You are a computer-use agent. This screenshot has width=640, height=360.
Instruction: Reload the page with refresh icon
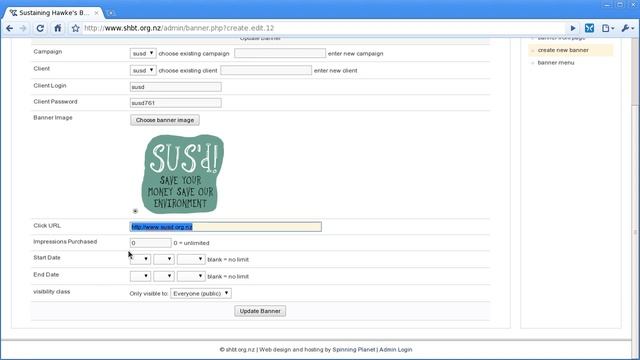pos(40,28)
